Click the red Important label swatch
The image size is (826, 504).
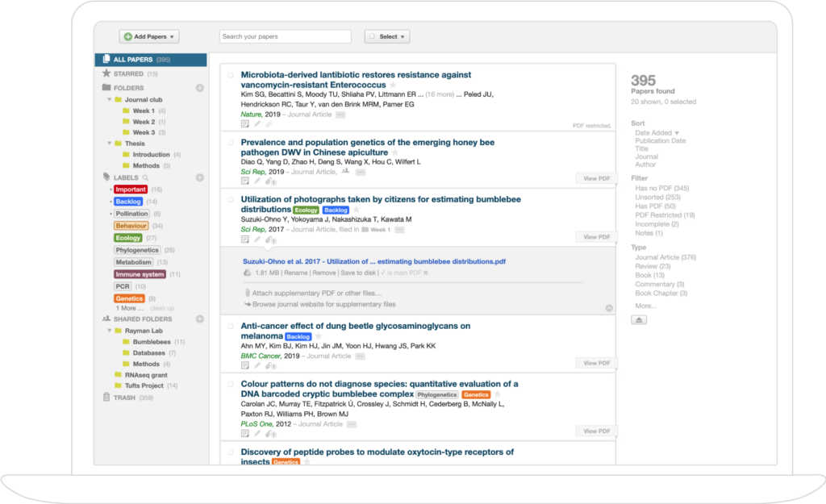pyautogui.click(x=129, y=189)
